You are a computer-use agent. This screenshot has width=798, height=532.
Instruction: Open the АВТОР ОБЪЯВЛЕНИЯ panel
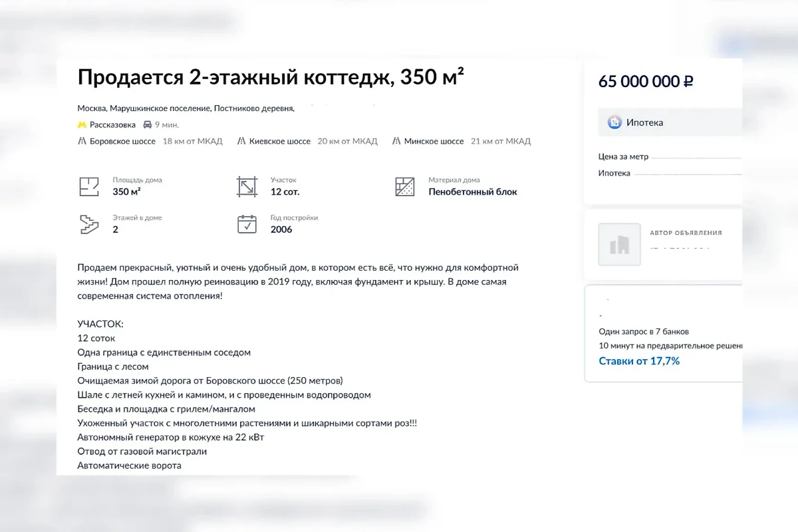click(x=685, y=233)
